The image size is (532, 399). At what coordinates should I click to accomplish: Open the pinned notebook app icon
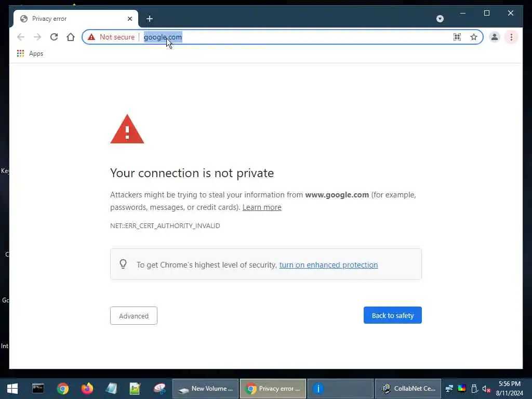coord(111,389)
